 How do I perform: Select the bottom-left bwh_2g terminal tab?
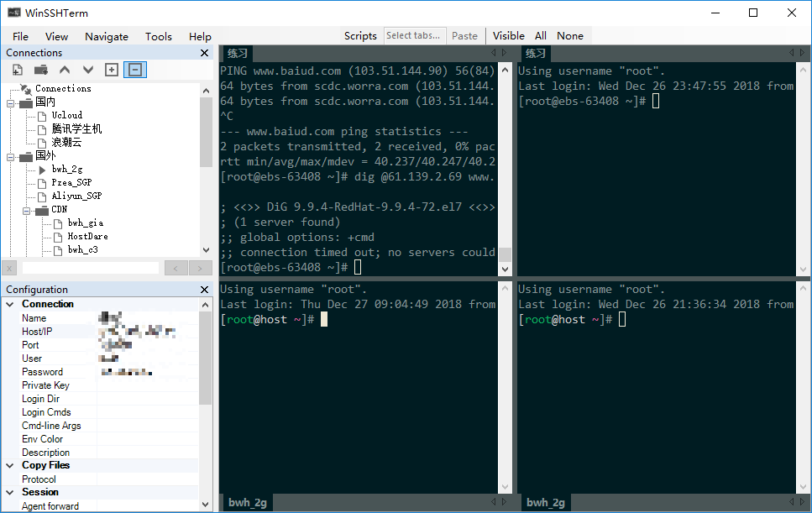[x=248, y=502]
